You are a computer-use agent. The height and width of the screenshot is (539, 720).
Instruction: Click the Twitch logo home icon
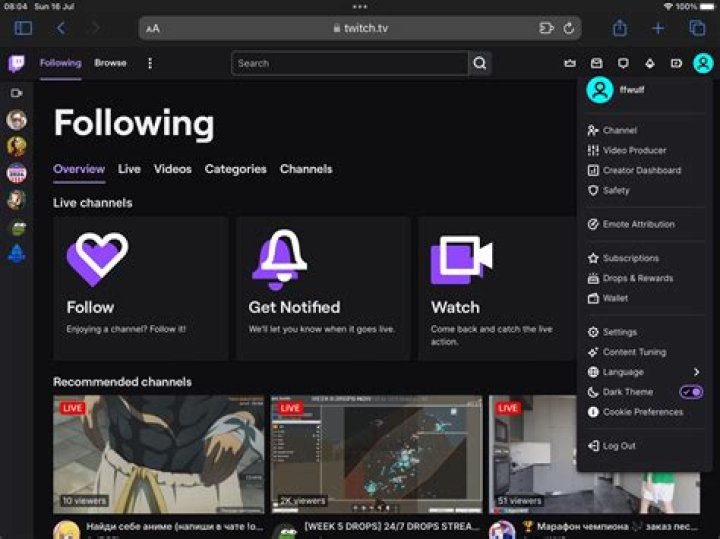click(x=17, y=63)
